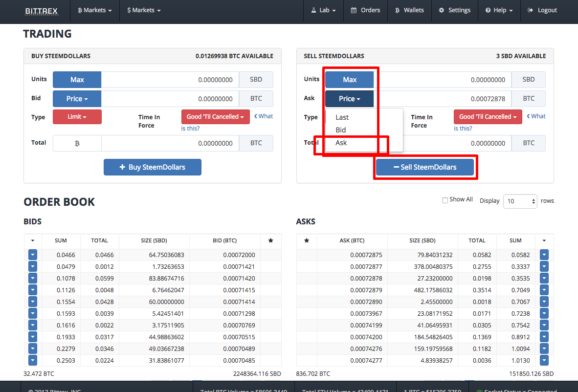Click the caret header icon in Asks table

544,240
